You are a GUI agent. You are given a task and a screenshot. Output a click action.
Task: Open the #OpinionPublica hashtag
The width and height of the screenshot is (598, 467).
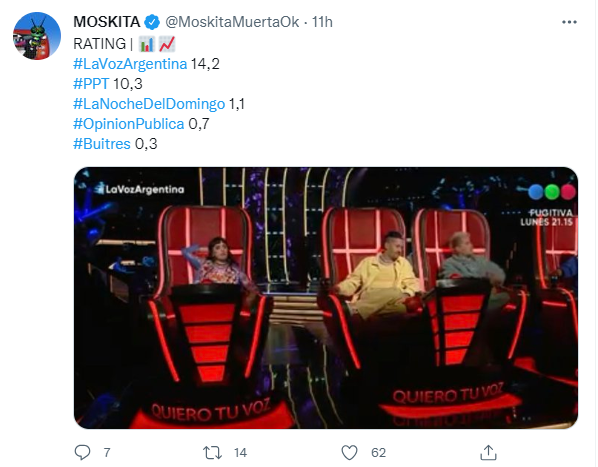pos(129,124)
